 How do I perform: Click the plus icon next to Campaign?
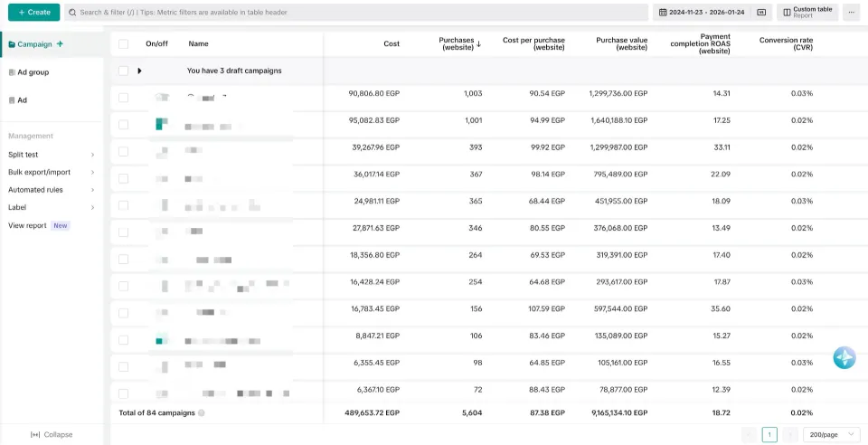pyautogui.click(x=60, y=44)
